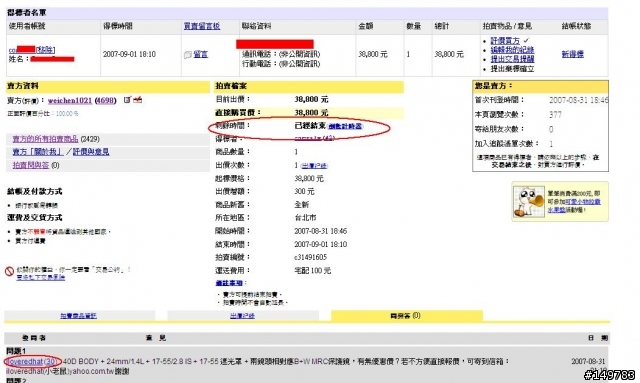
Task: Click the 結帳狀態 column header
Action: click(576, 26)
